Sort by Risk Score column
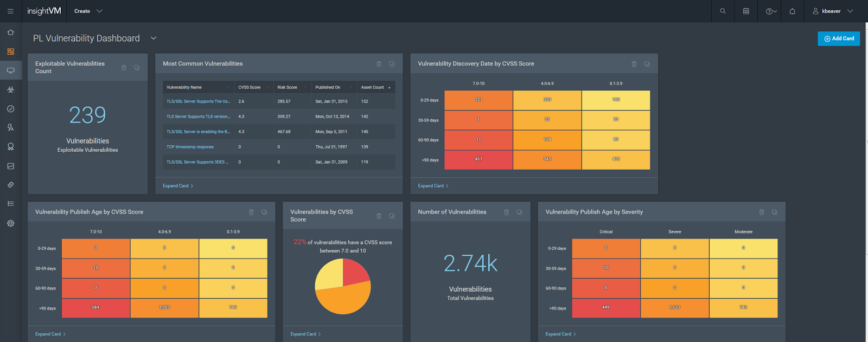This screenshot has width=868, height=342. (292, 87)
